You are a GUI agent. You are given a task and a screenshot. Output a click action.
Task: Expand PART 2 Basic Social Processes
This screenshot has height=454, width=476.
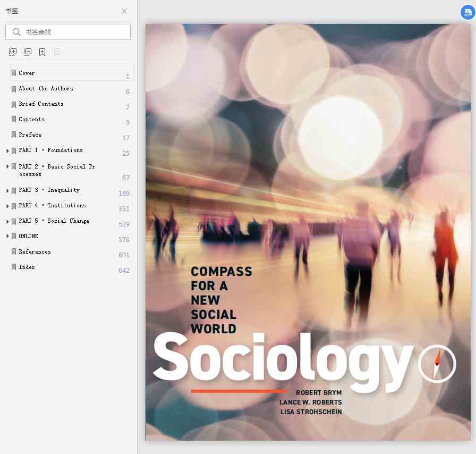tap(7, 166)
